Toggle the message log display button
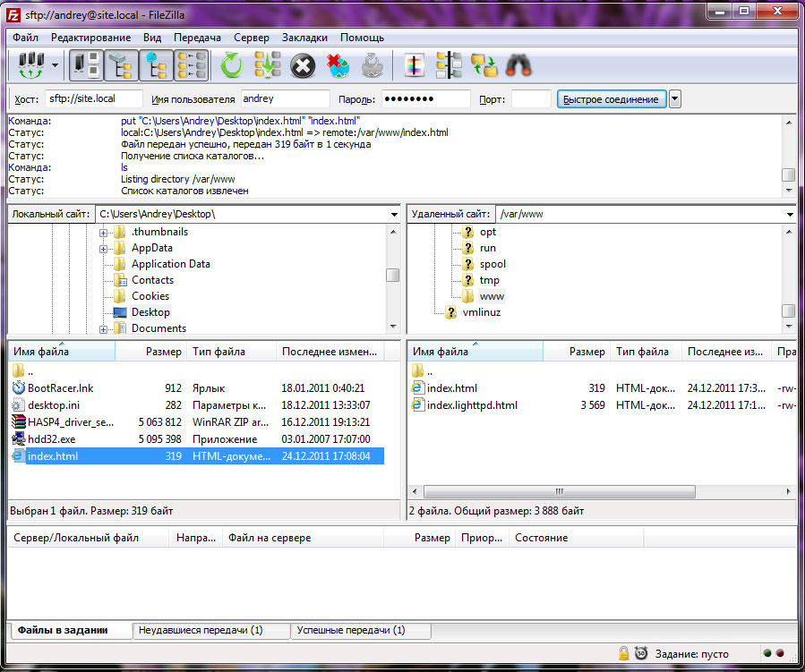This screenshot has width=805, height=672. [x=86, y=65]
